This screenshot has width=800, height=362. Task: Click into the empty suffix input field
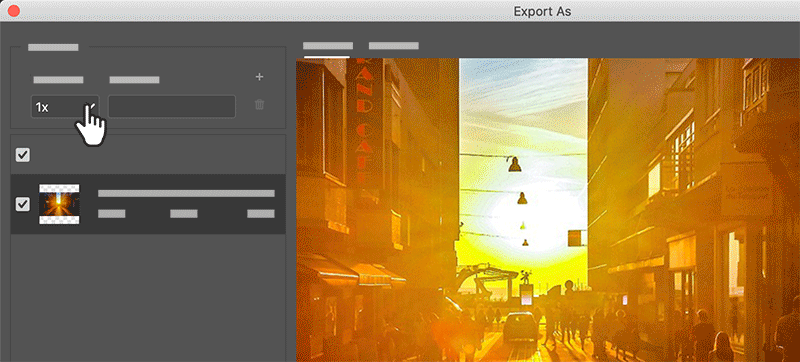click(x=172, y=107)
